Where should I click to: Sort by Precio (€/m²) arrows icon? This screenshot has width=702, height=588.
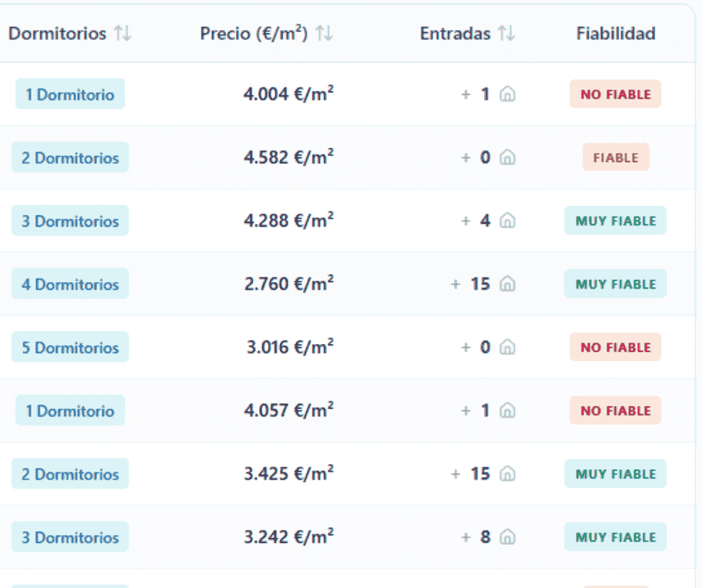(324, 34)
